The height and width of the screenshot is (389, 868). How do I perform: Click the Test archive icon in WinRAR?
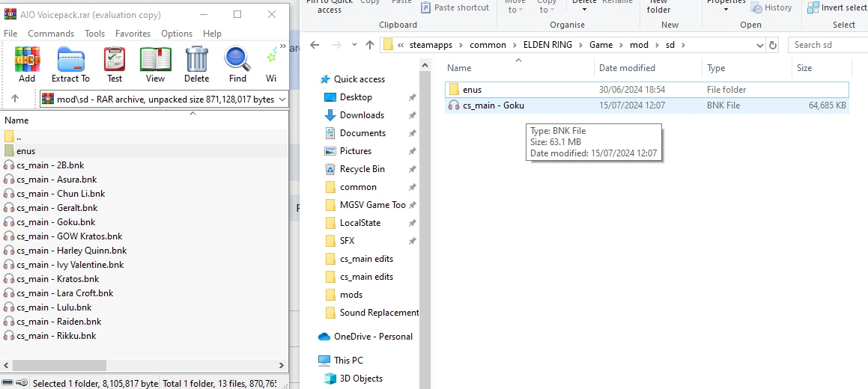(115, 64)
